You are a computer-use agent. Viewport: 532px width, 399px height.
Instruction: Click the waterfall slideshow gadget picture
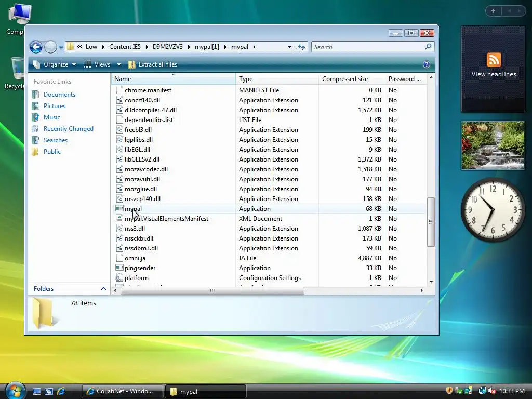tap(493, 145)
